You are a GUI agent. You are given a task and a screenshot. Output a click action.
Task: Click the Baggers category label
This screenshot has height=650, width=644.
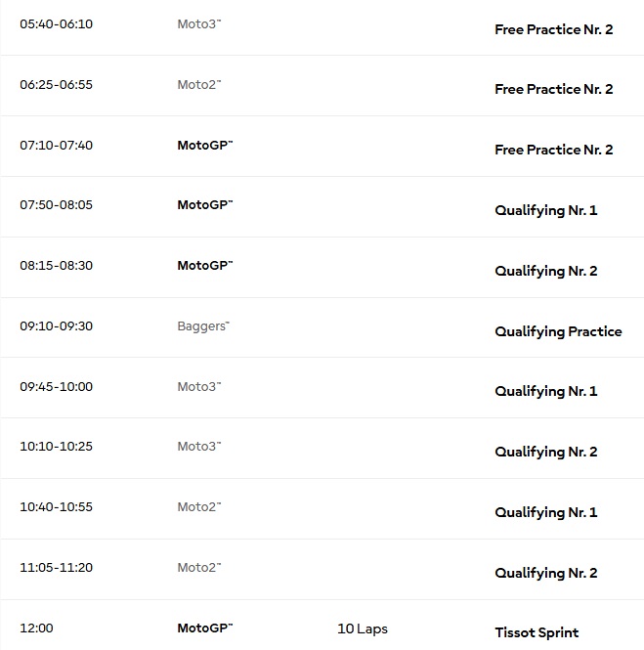203,326
